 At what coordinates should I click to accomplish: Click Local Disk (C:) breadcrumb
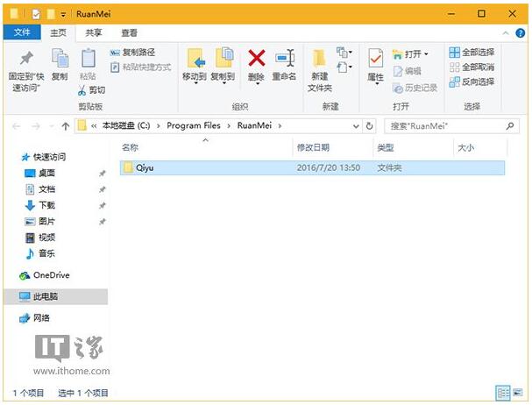[126, 125]
